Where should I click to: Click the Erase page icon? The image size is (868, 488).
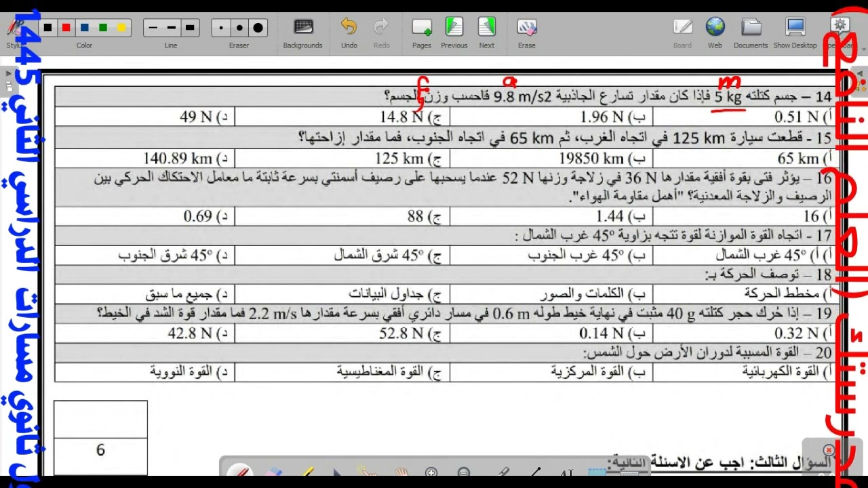tap(527, 33)
